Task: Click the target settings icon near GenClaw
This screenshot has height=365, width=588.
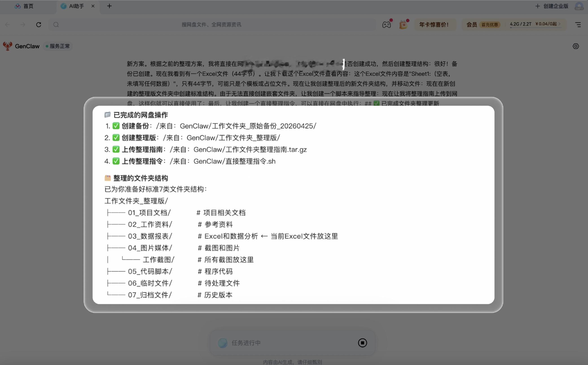Action: pos(576,46)
